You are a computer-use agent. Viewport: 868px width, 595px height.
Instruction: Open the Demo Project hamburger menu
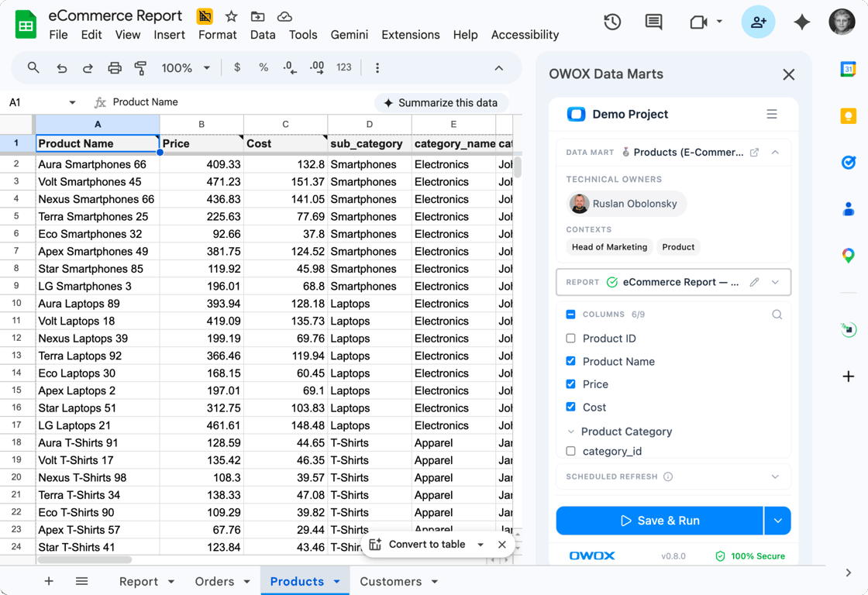(772, 115)
